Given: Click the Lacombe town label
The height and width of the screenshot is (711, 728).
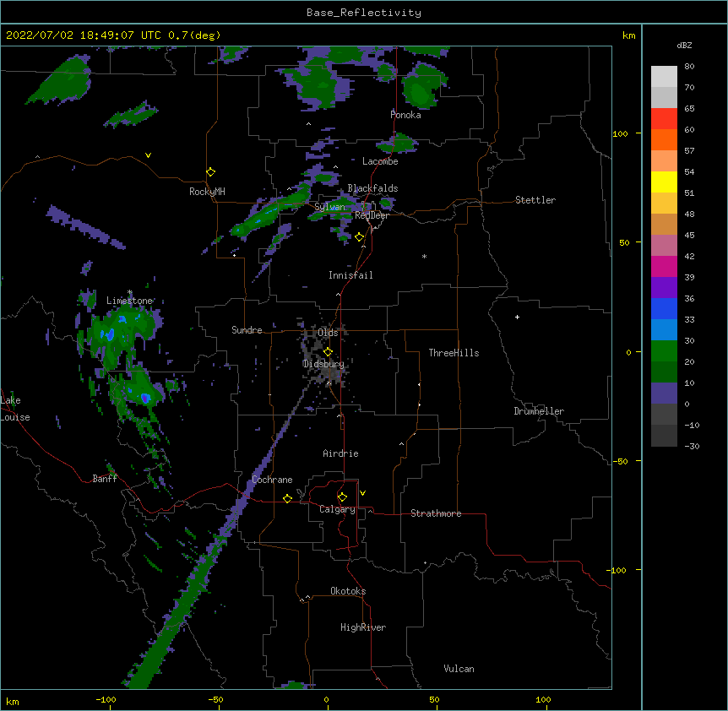Looking at the screenshot, I should click(380, 161).
